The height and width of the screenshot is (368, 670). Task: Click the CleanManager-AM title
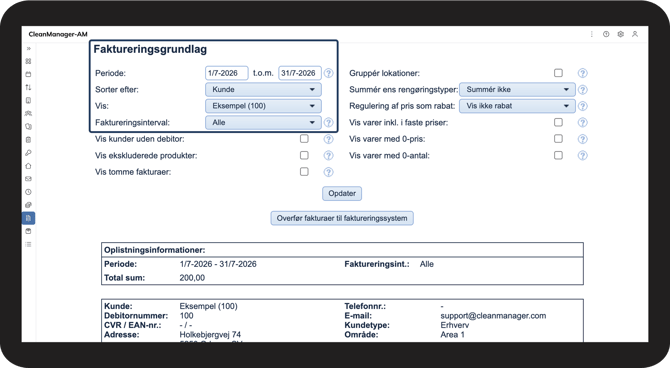click(58, 34)
